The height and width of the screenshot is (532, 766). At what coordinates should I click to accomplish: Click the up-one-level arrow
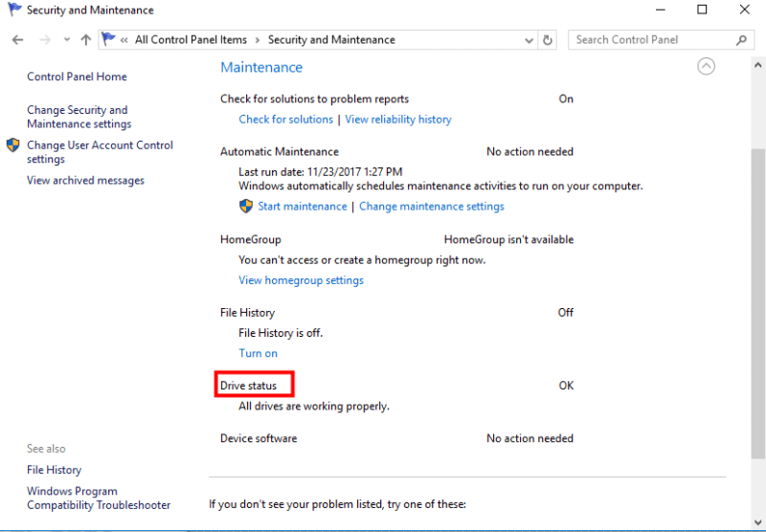pos(86,40)
